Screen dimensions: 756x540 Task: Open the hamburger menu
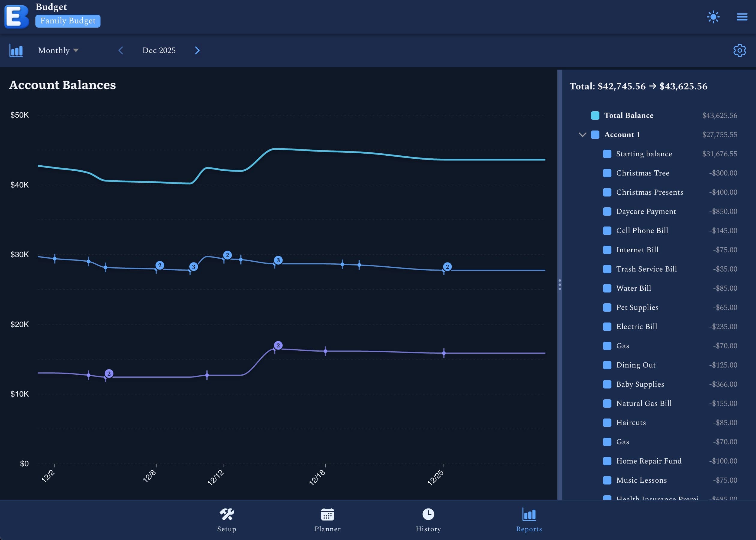tap(742, 17)
